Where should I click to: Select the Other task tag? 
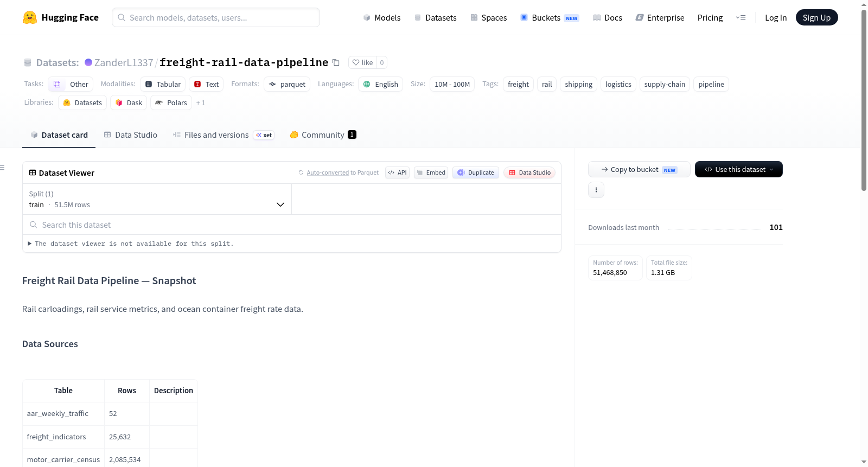click(x=71, y=84)
